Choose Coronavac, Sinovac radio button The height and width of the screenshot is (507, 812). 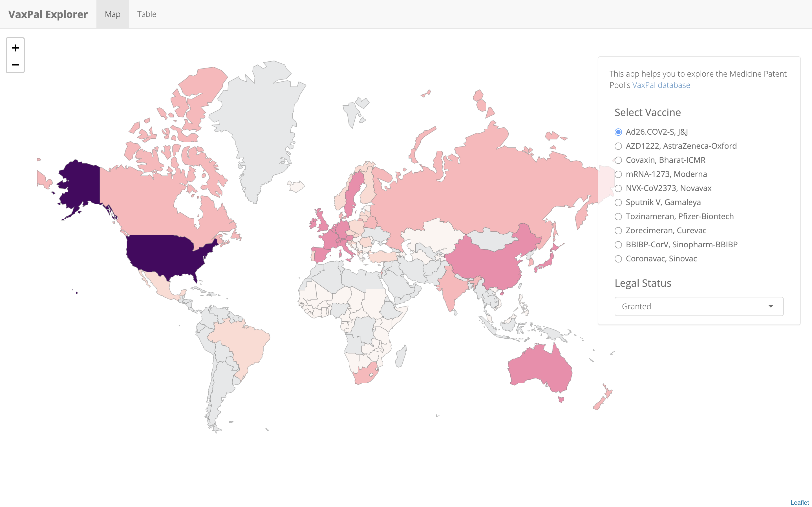click(x=618, y=259)
